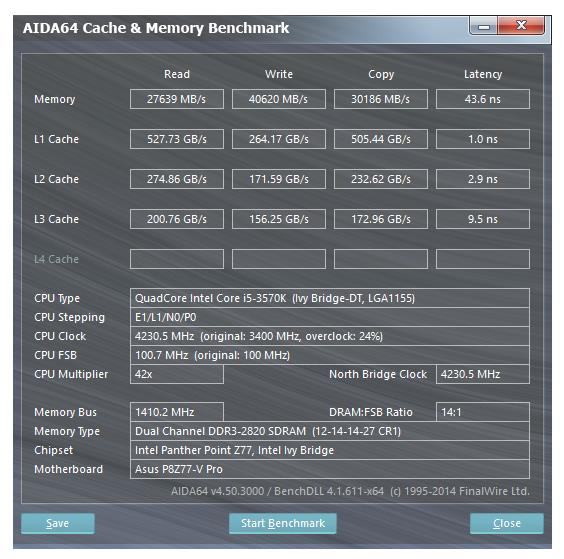Click the Save button
The image size is (564, 559).
(x=58, y=523)
